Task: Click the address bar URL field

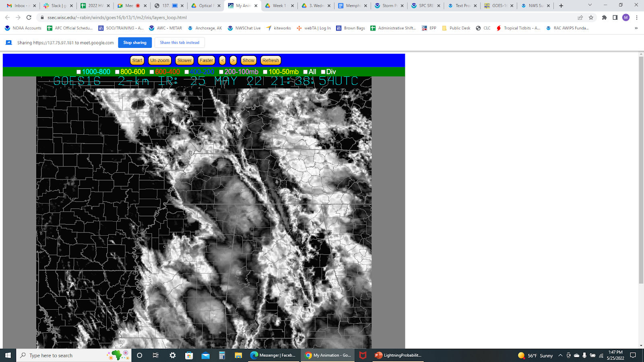Action: click(x=306, y=17)
